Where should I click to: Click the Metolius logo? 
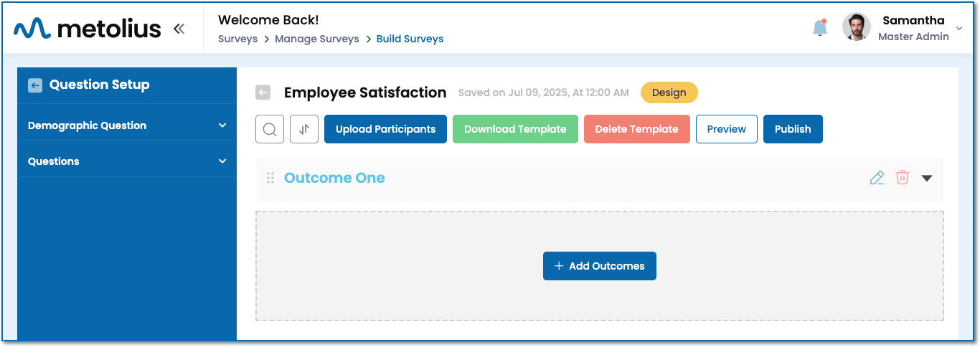click(x=87, y=29)
